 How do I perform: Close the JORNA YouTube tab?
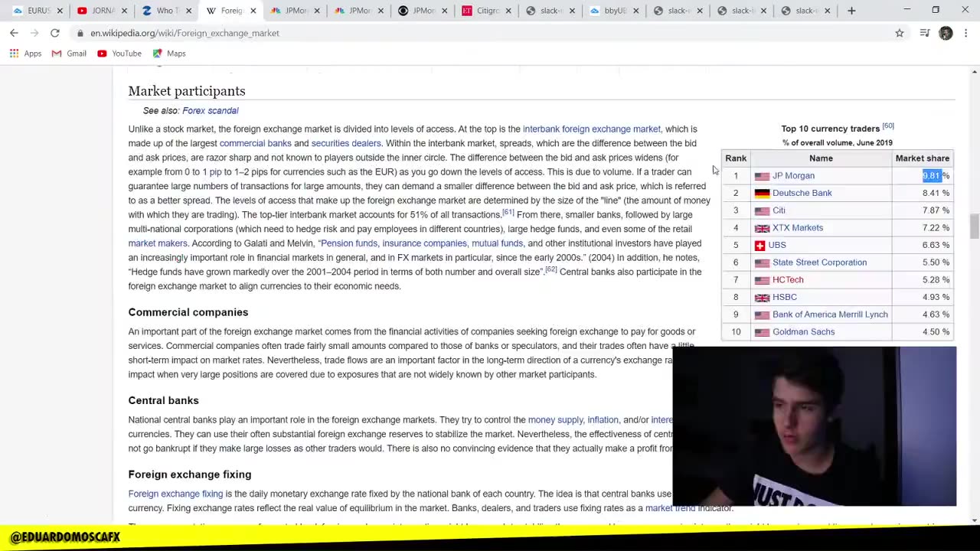[125, 11]
